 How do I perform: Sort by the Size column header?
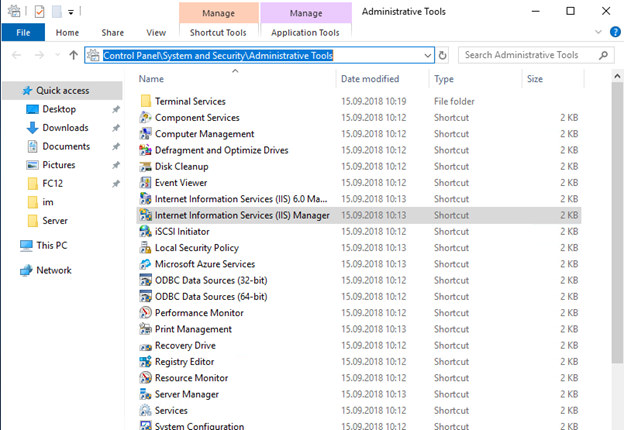(553, 79)
